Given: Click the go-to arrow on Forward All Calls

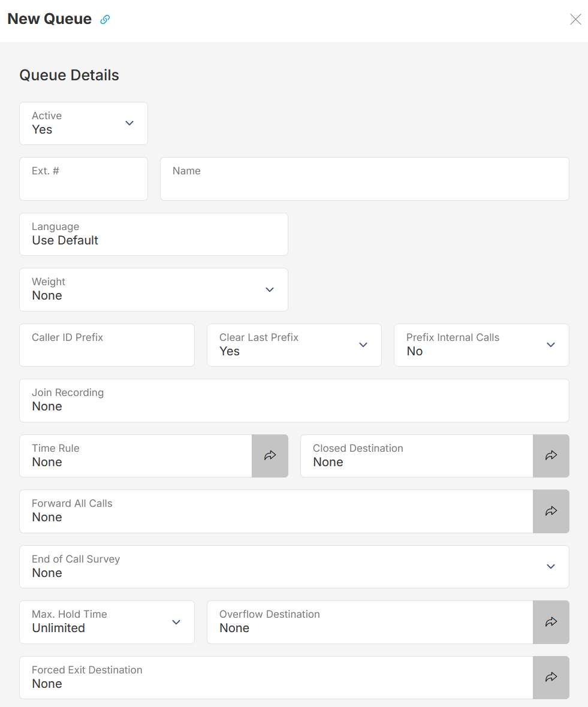Looking at the screenshot, I should click(551, 511).
